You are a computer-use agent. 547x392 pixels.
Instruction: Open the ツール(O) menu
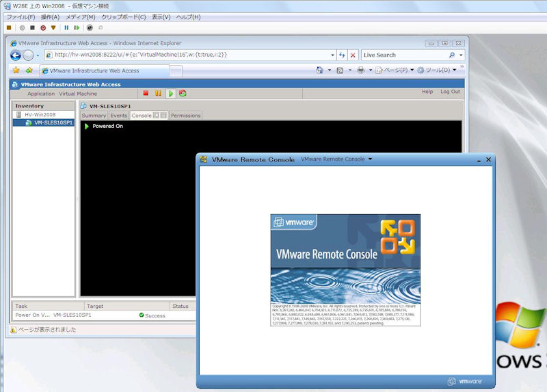pos(437,70)
